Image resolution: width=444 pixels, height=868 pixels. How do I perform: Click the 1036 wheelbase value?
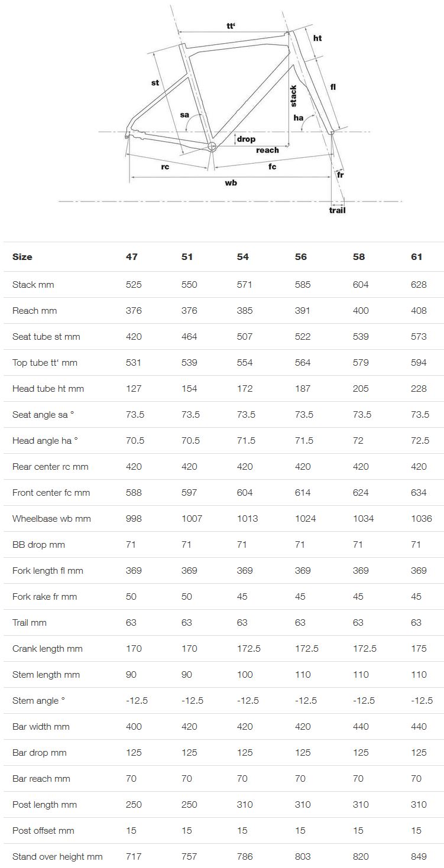pyautogui.click(x=422, y=519)
